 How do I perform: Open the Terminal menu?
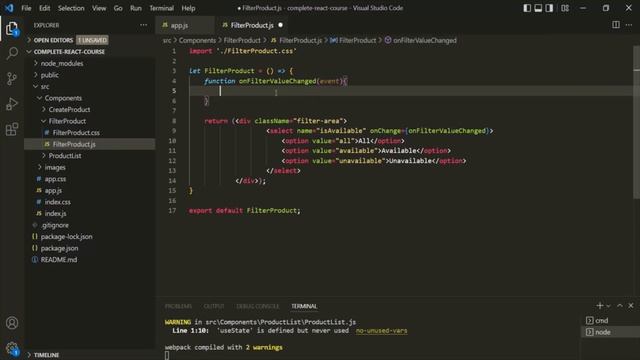[161, 8]
